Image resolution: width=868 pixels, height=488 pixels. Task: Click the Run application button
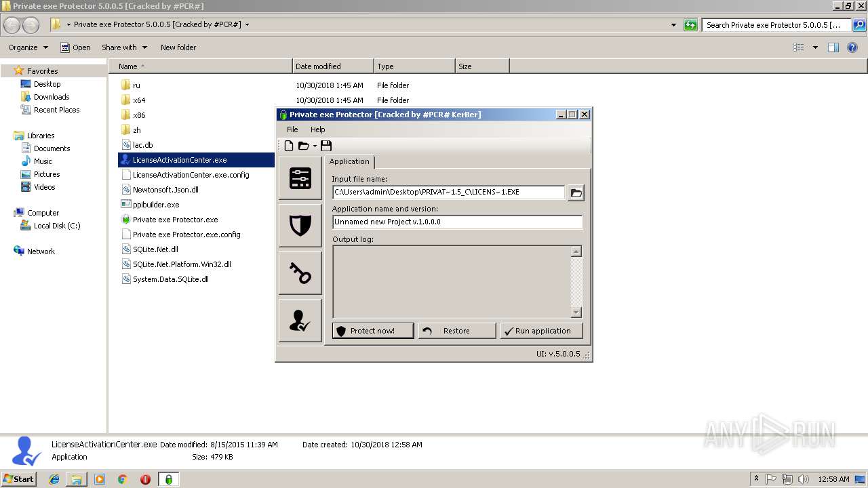[x=541, y=331]
